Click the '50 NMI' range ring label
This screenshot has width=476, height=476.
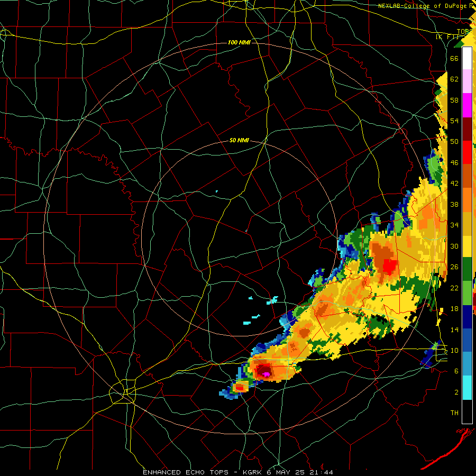[x=239, y=140]
